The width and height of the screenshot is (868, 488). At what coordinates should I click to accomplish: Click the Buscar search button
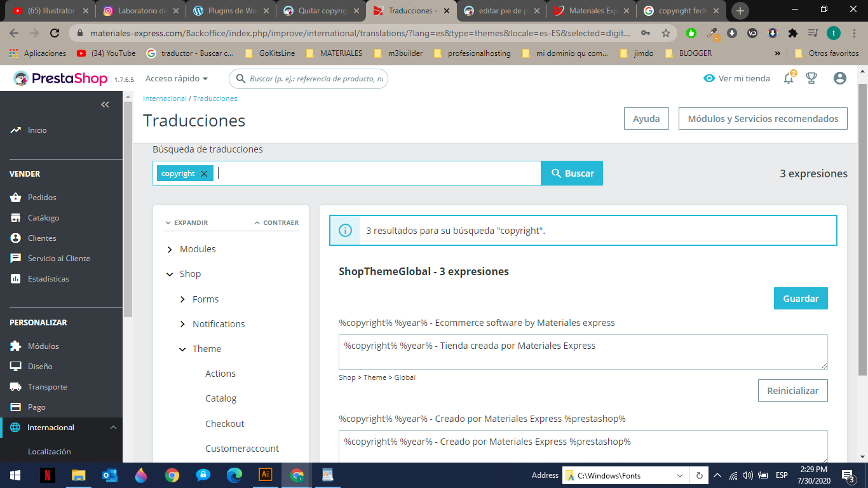coord(572,173)
